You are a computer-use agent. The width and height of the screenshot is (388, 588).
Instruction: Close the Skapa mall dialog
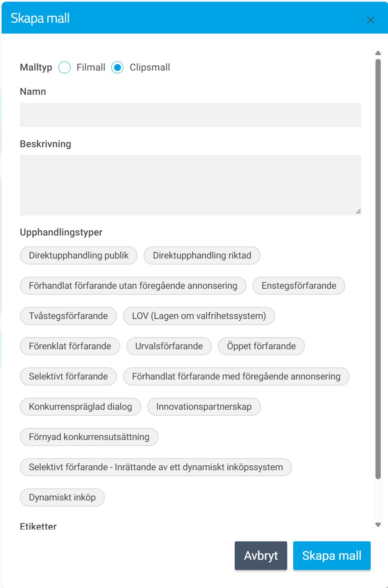point(370,20)
